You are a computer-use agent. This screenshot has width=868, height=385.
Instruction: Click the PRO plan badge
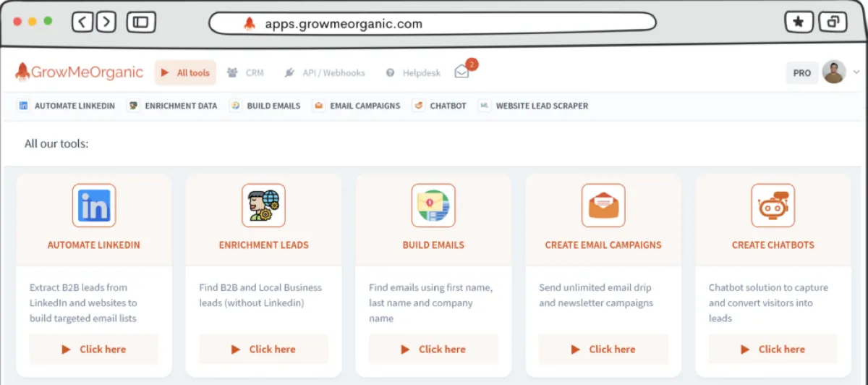pyautogui.click(x=802, y=72)
